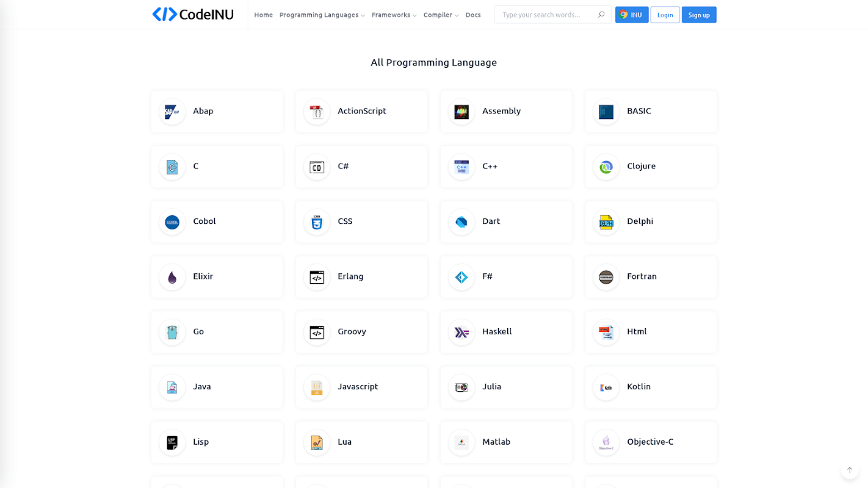The width and height of the screenshot is (868, 488).
Task: Click the CodeINU logo
Action: click(x=193, y=15)
